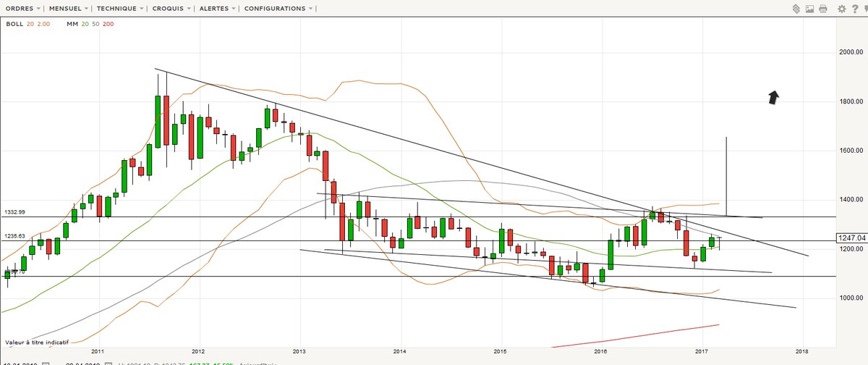Screen dimensions: 868x365
Task: Open settings with the gear icon
Action: pyautogui.click(x=841, y=9)
